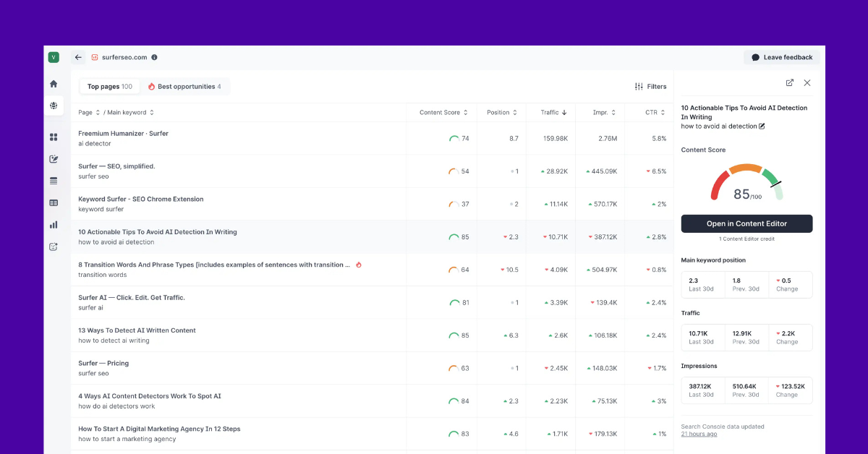
Task: Sort table by Traffic column
Action: [553, 113]
